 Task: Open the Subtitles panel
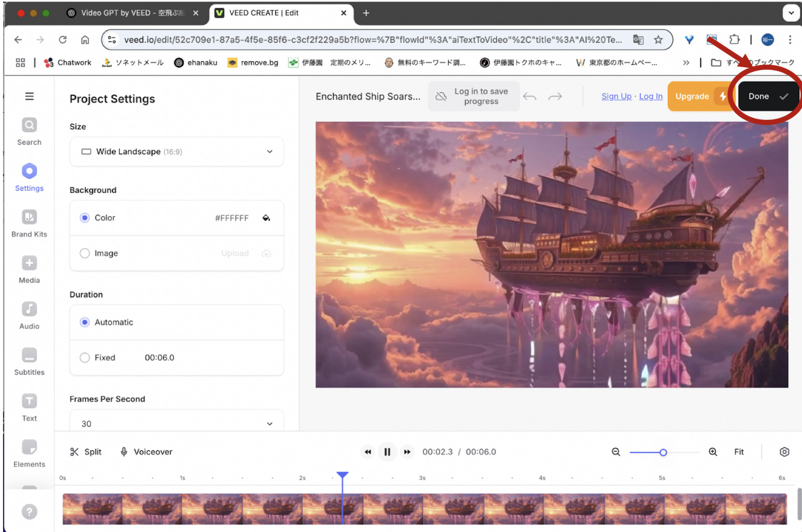click(29, 362)
